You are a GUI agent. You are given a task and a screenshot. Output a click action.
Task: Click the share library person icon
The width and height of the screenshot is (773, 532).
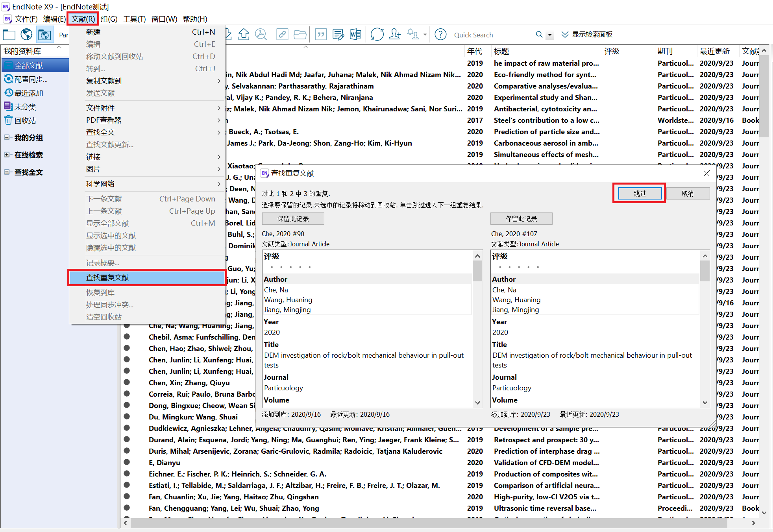point(395,35)
